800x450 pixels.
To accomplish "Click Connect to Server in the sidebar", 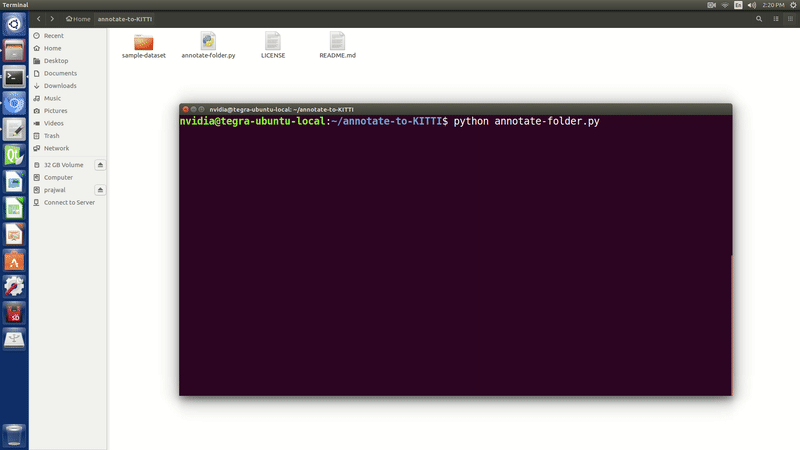I will [68, 203].
